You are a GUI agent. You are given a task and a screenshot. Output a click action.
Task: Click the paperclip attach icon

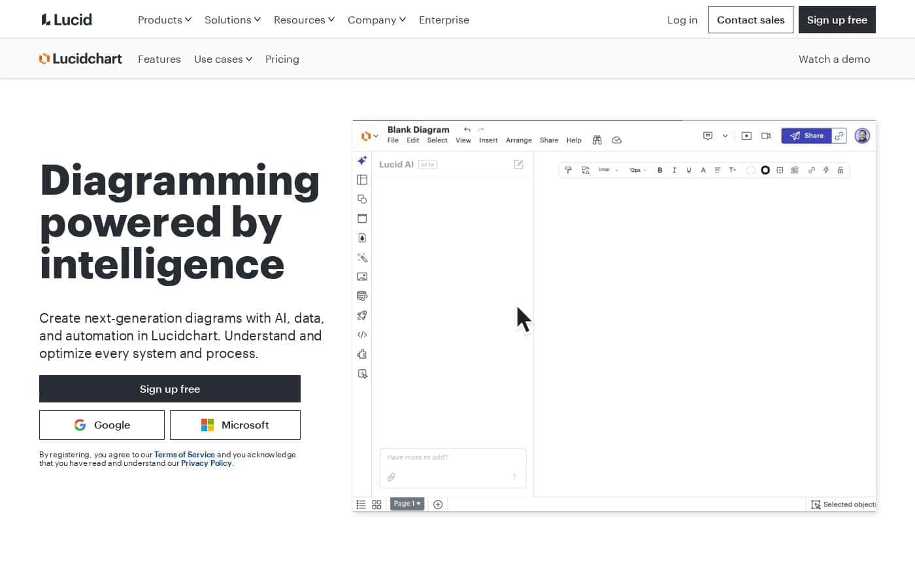click(391, 477)
